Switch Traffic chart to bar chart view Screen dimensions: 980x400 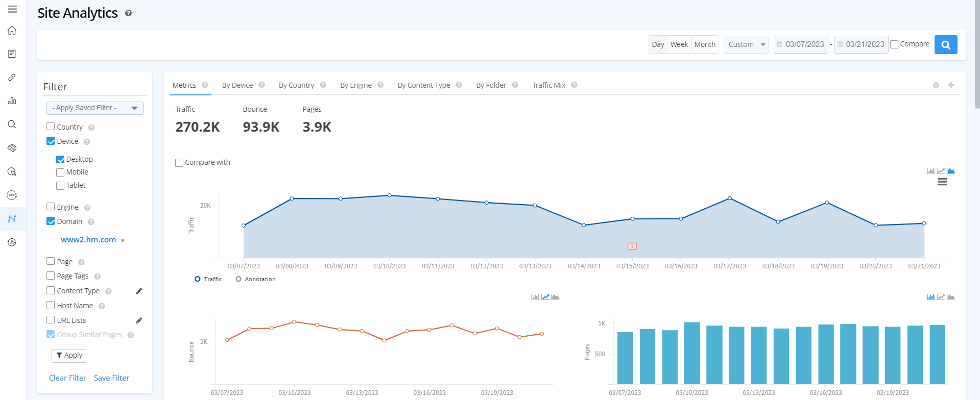pyautogui.click(x=930, y=171)
